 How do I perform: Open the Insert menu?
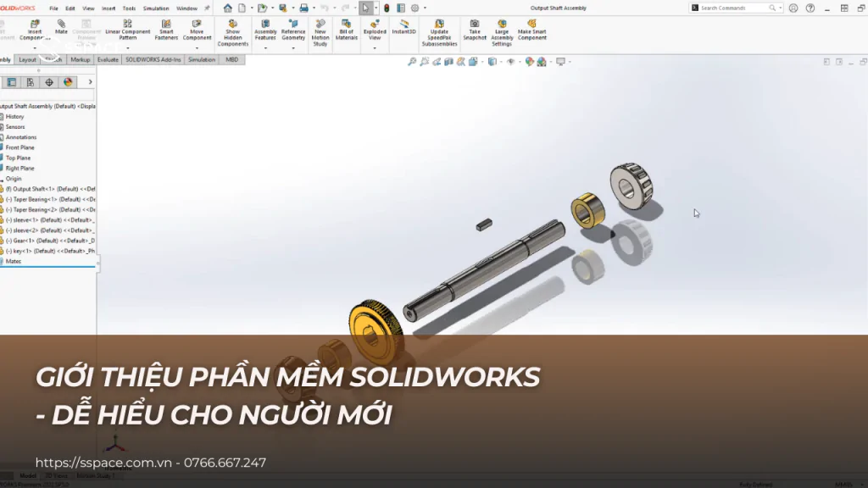point(108,8)
